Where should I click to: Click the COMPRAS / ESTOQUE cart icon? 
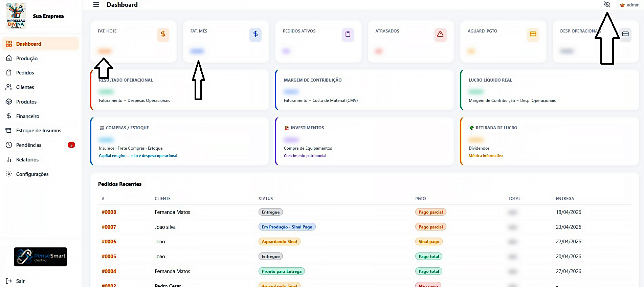point(102,128)
